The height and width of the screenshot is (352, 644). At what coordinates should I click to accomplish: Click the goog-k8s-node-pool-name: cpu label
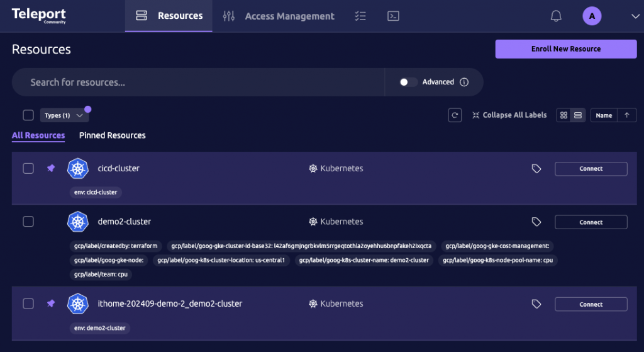(498, 260)
